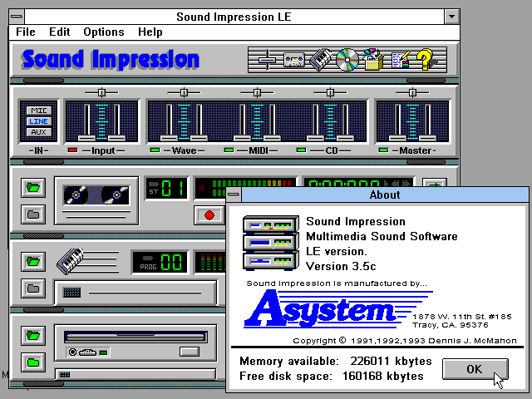The width and height of the screenshot is (532, 399).
Task: Click the stacked stereo icon in About dialog
Action: (271, 243)
